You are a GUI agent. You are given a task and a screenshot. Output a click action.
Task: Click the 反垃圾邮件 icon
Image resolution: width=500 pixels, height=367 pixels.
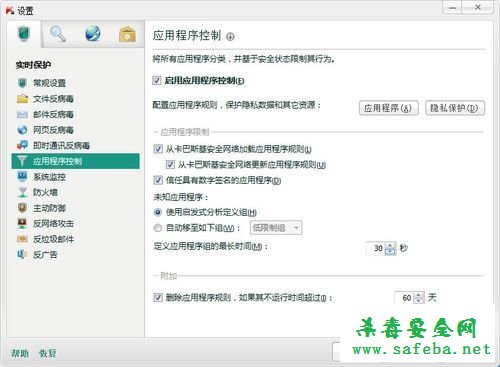22,239
